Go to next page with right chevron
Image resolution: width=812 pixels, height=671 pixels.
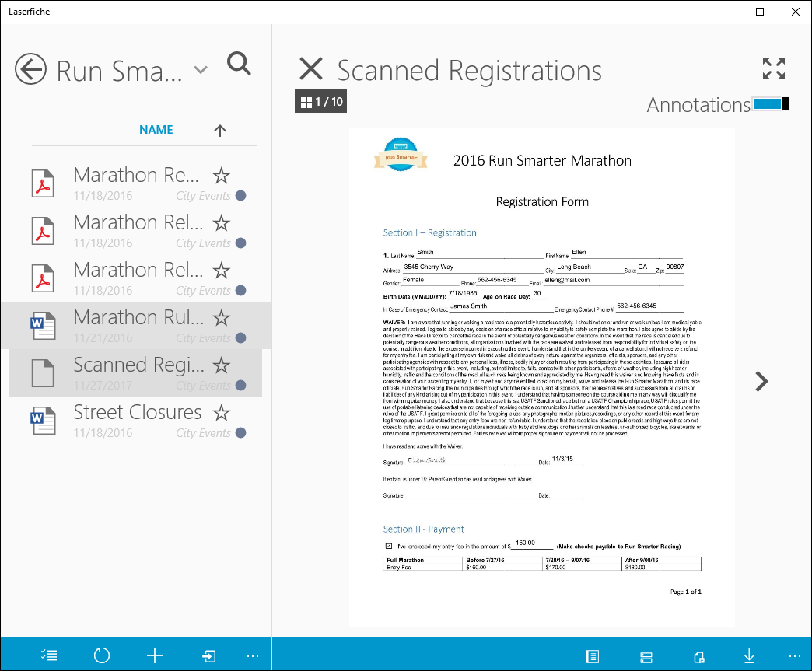coord(761,382)
